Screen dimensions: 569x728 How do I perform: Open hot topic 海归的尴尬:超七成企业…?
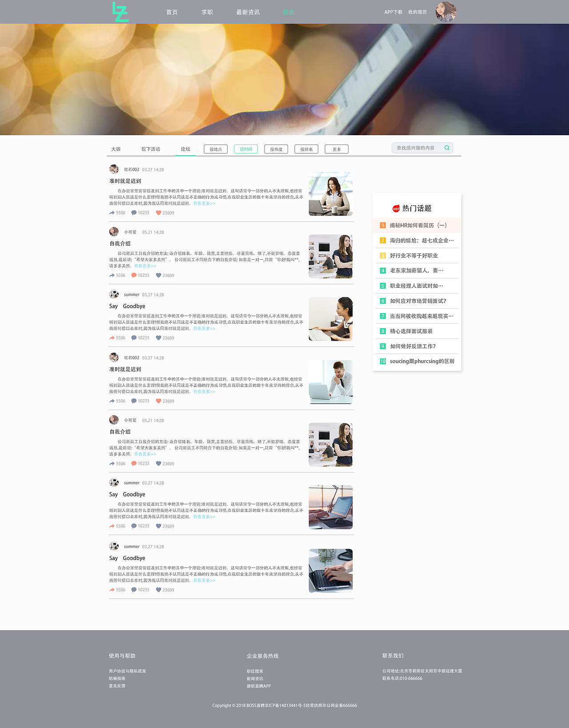coord(421,241)
